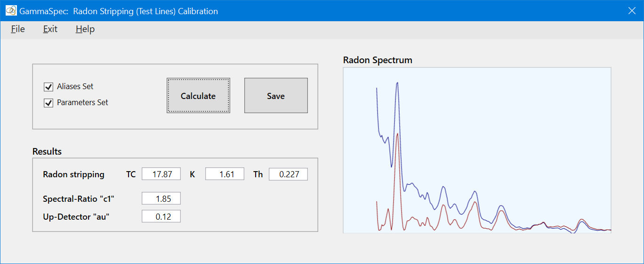
Task: Select the Th field showing 0.227
Action: coord(288,174)
